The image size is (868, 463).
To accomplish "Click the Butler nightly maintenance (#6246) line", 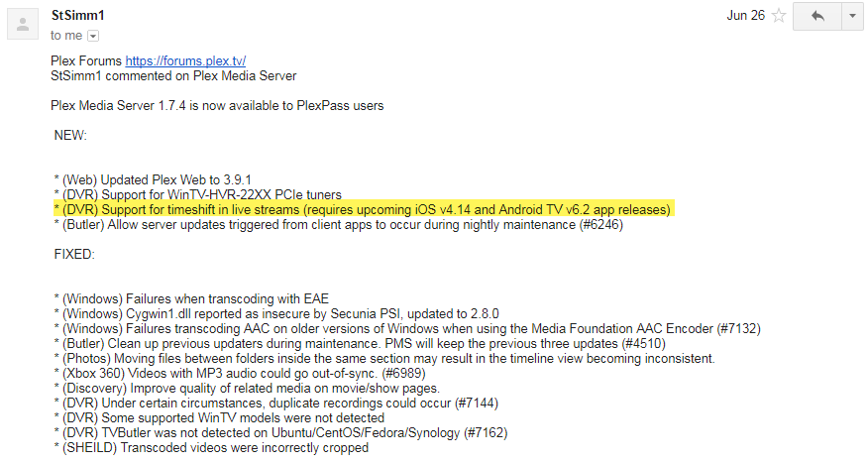I will coord(338,225).
